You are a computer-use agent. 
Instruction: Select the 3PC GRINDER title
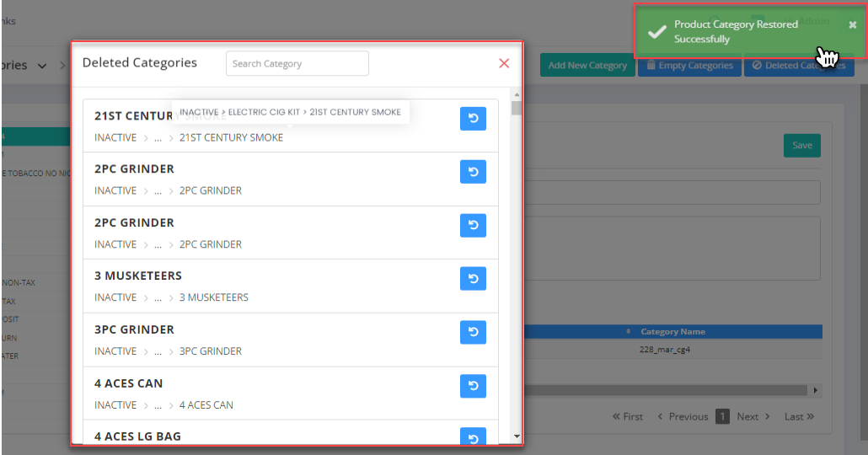(134, 330)
